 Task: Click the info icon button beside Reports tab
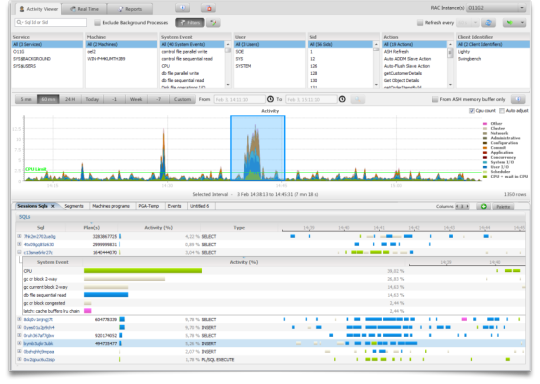[183, 8]
